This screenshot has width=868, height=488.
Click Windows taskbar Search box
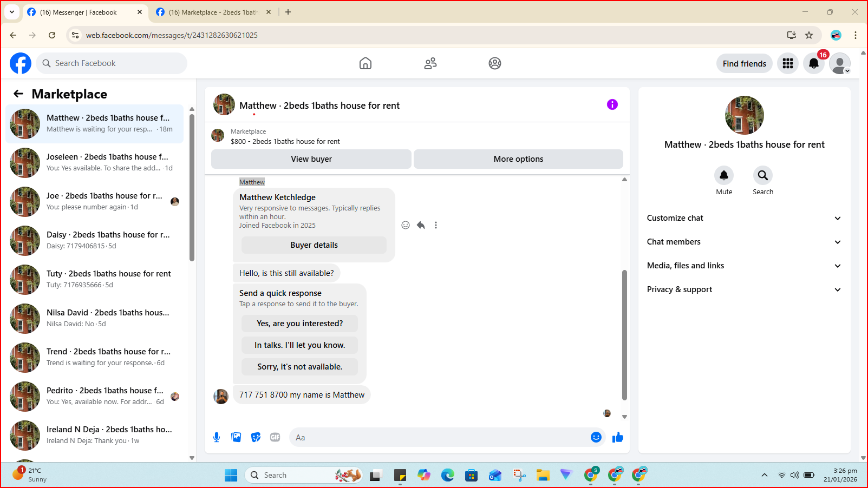click(x=303, y=475)
